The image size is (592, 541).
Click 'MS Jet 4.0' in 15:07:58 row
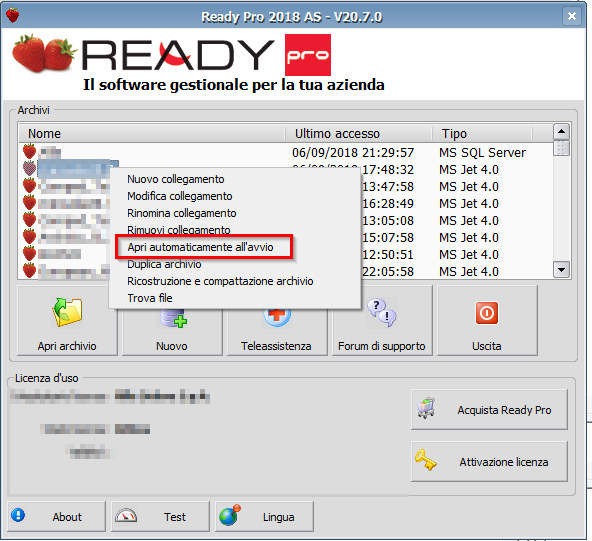pyautogui.click(x=469, y=237)
